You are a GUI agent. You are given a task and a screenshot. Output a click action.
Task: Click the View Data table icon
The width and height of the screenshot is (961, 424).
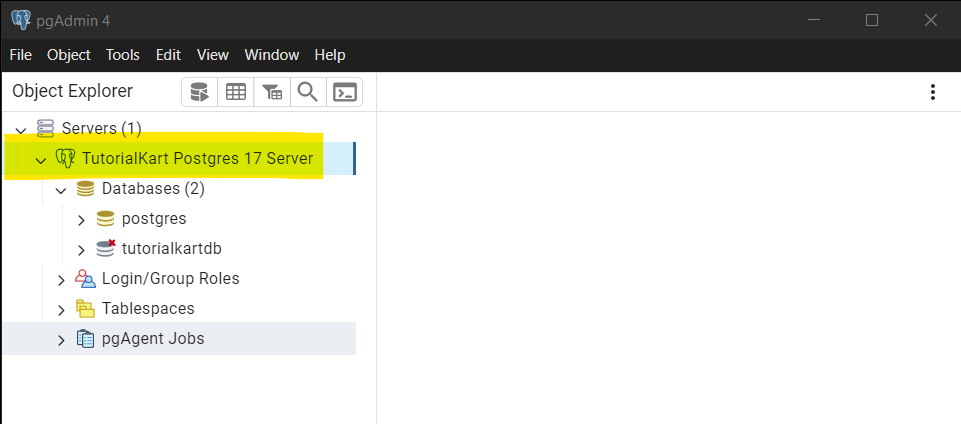click(236, 93)
